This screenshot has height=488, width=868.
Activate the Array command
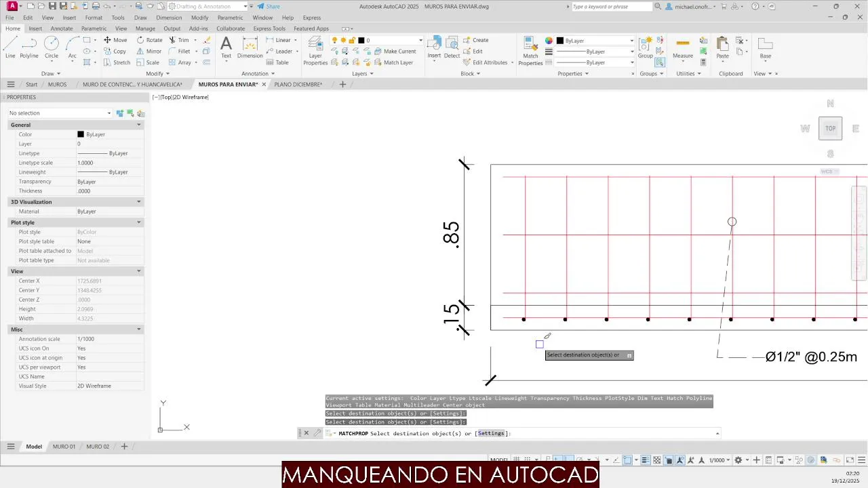[x=180, y=62]
